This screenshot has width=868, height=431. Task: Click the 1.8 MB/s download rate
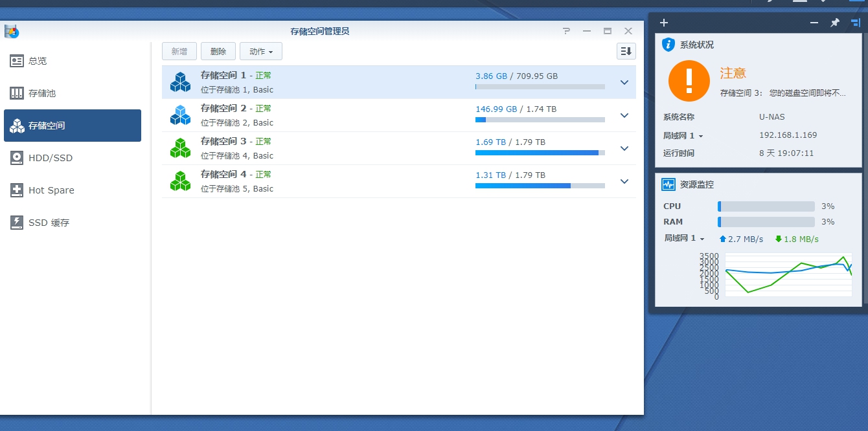coord(801,239)
